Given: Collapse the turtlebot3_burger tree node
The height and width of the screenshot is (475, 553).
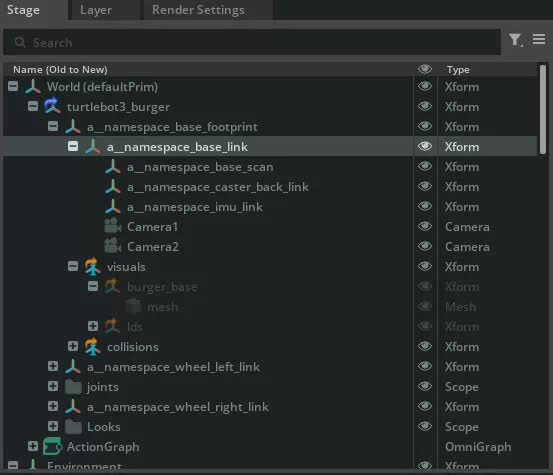Looking at the screenshot, I should 33,106.
